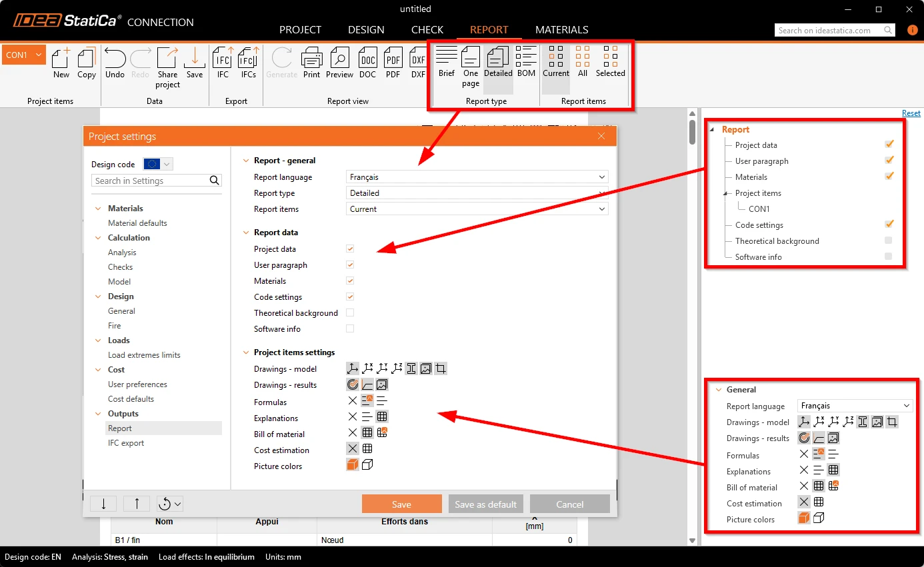
Task: Select colored Picture colors option in dialog
Action: [x=353, y=465]
